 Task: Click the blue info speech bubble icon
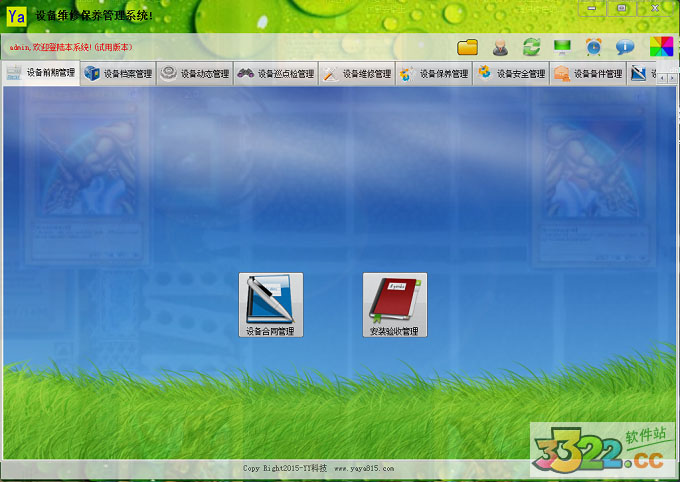625,46
